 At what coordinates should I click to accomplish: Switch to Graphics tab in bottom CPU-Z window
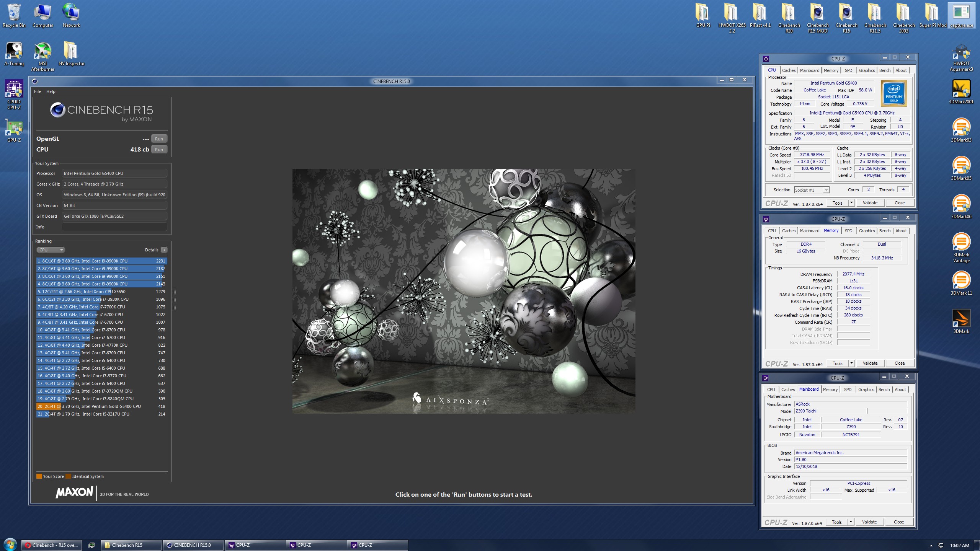866,390
